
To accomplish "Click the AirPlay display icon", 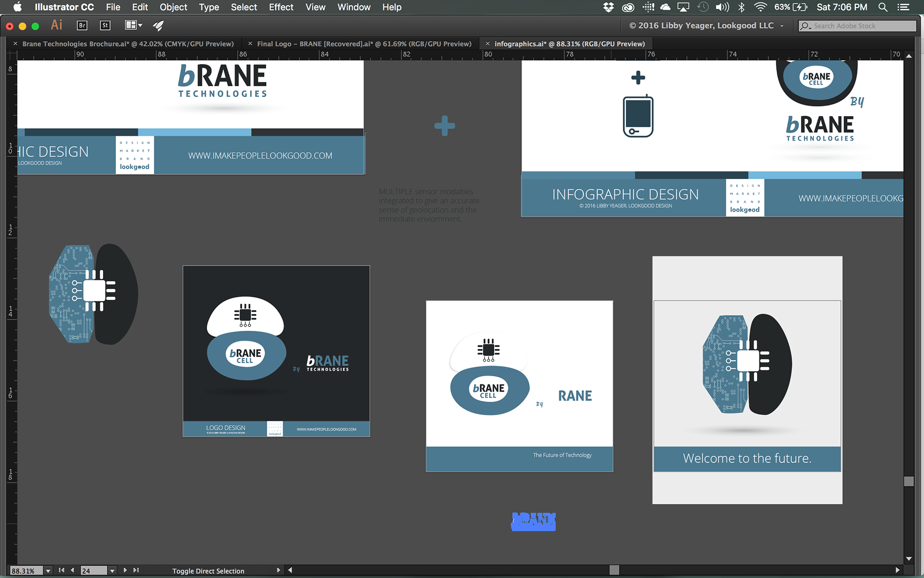I will coord(683,7).
